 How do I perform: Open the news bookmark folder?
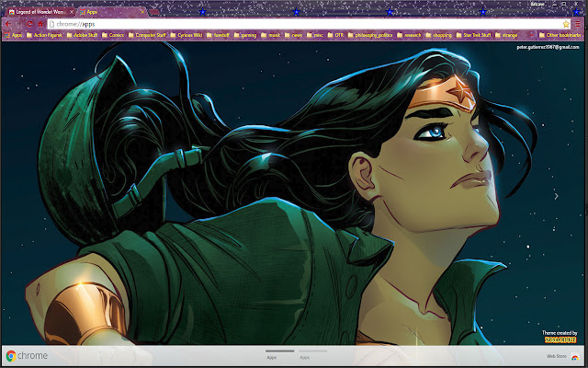point(294,35)
